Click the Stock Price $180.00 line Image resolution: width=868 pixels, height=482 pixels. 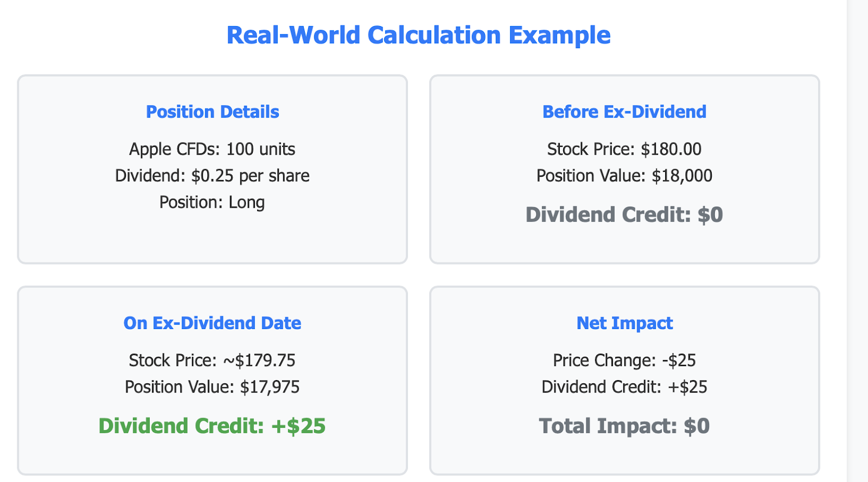click(x=624, y=149)
